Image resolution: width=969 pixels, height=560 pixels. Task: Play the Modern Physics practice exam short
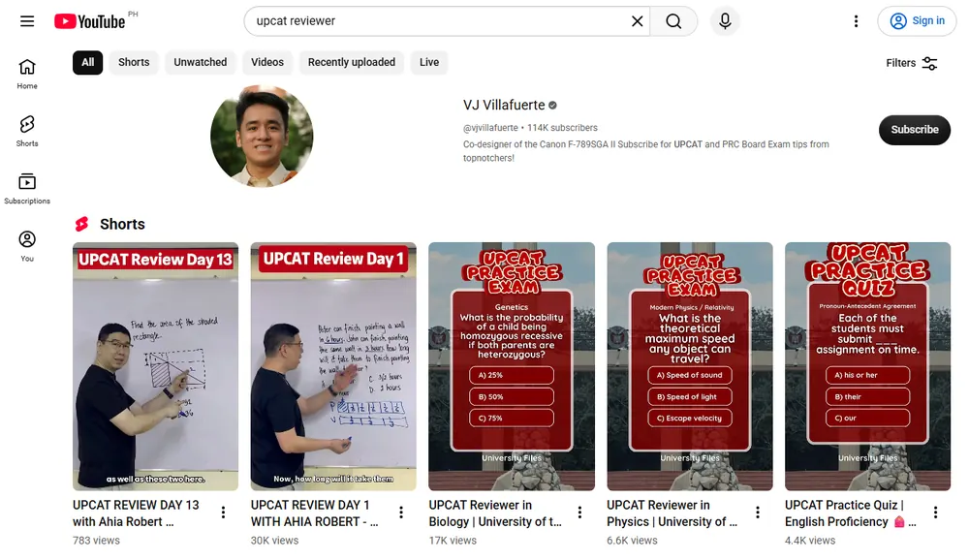(x=690, y=366)
